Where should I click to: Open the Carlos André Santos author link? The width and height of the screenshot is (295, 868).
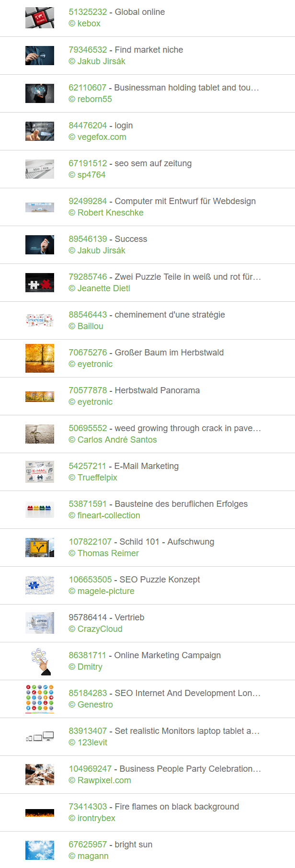(113, 440)
